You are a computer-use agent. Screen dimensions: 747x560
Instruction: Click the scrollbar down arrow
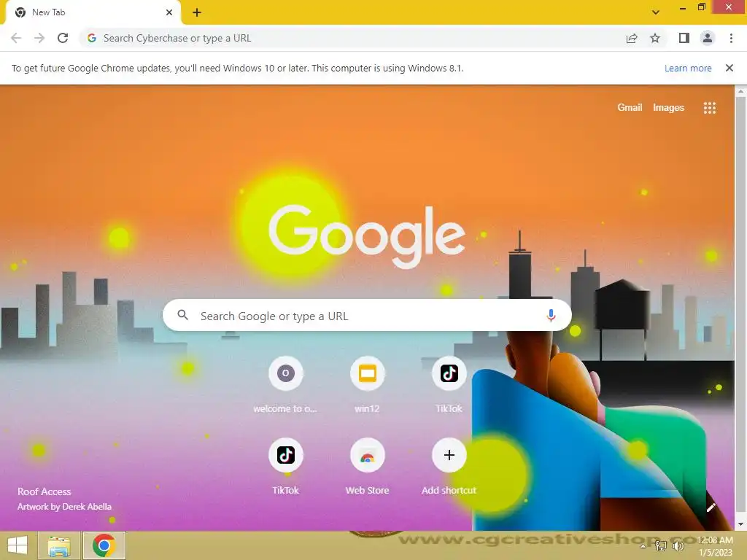(740, 524)
